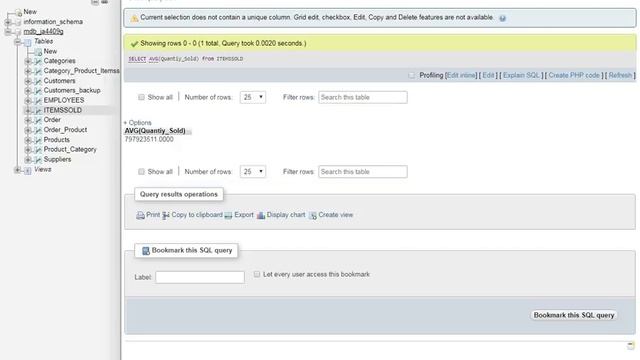The width and height of the screenshot is (640, 360).
Task: Select the mdb_ja4409g database
Action: [43, 31]
